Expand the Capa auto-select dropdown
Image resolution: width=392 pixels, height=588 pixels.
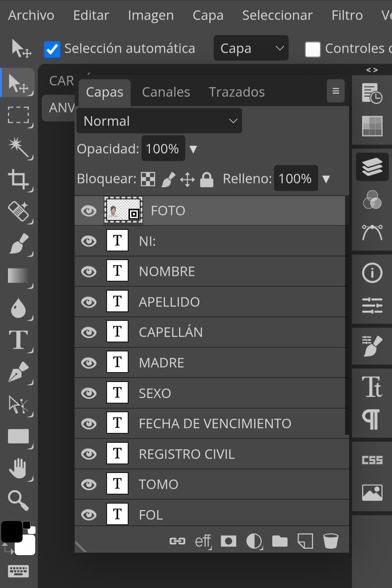[x=251, y=48]
